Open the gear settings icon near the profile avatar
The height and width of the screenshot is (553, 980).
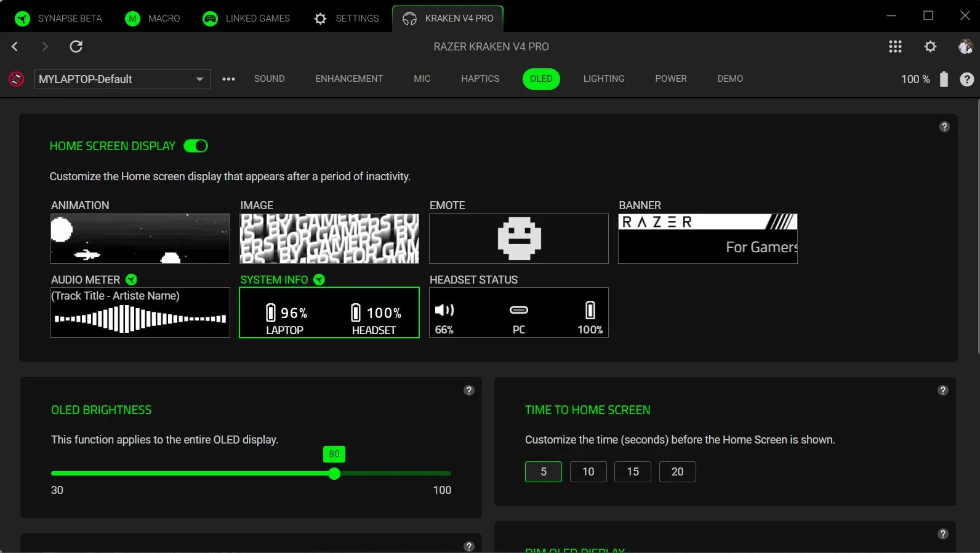(x=930, y=47)
